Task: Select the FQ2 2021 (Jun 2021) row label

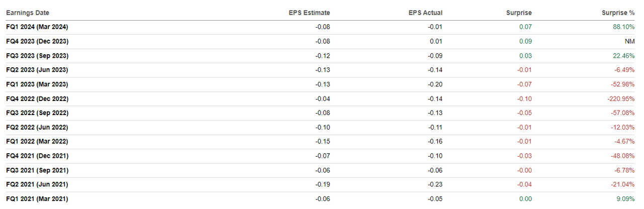Action: [37, 185]
